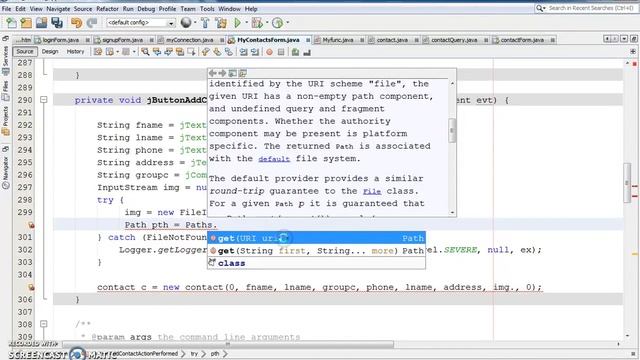Image resolution: width=640 pixels, height=360 pixels.
Task: Click the Open Project toolbar icon
Action: (41, 23)
